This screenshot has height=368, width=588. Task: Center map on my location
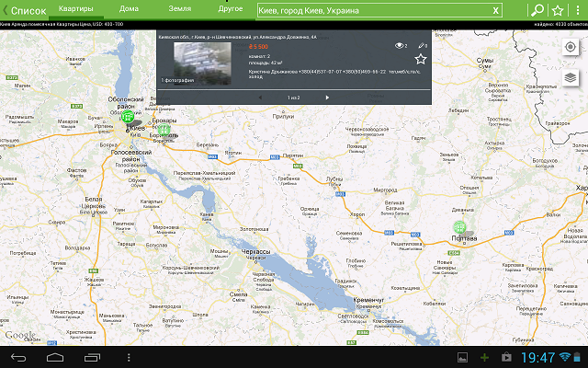tap(571, 47)
